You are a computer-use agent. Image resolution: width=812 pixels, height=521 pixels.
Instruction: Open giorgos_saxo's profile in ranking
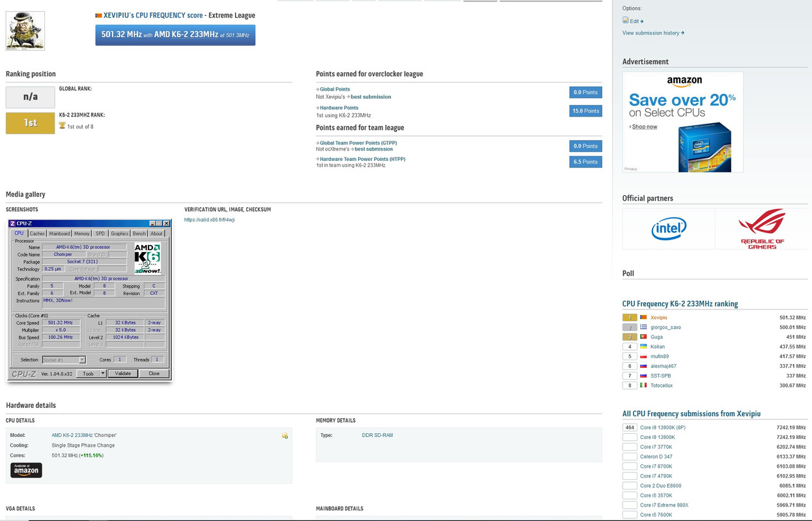pos(665,328)
